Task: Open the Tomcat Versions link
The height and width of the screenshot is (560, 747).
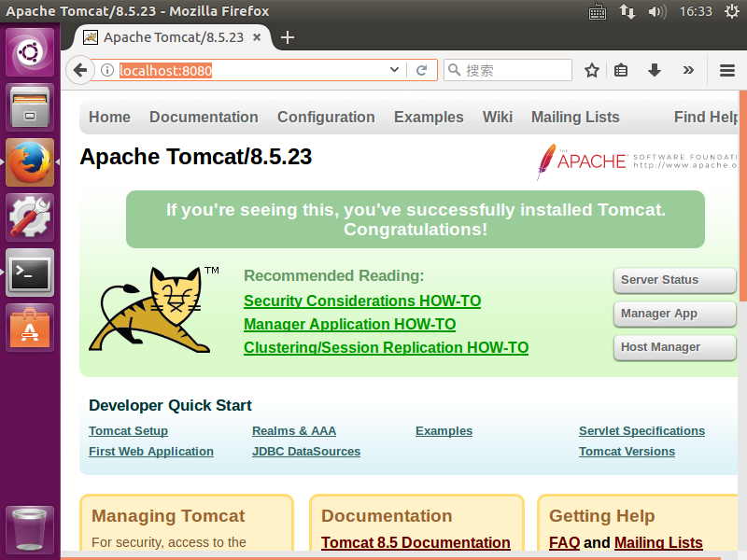Action: pos(627,452)
